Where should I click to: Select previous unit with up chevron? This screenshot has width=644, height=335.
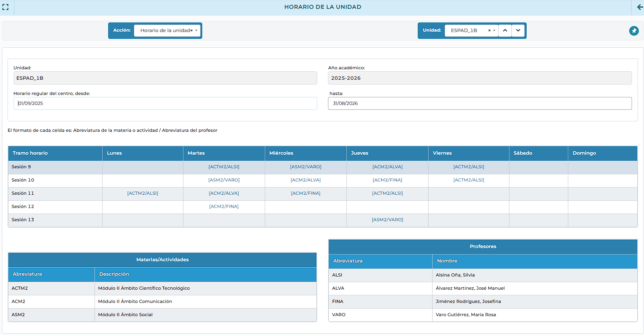[505, 30]
